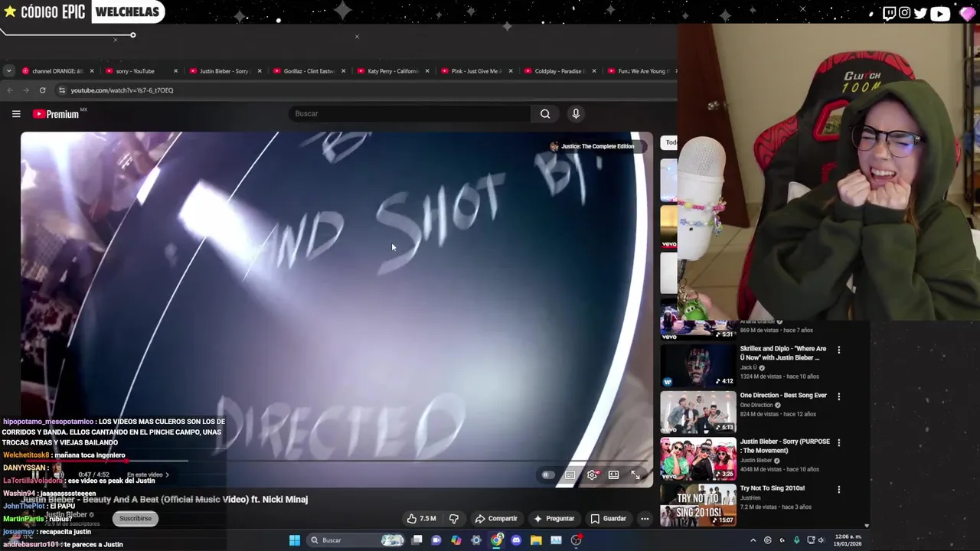Open Discord from the taskbar
The image size is (980, 551).
point(516,540)
